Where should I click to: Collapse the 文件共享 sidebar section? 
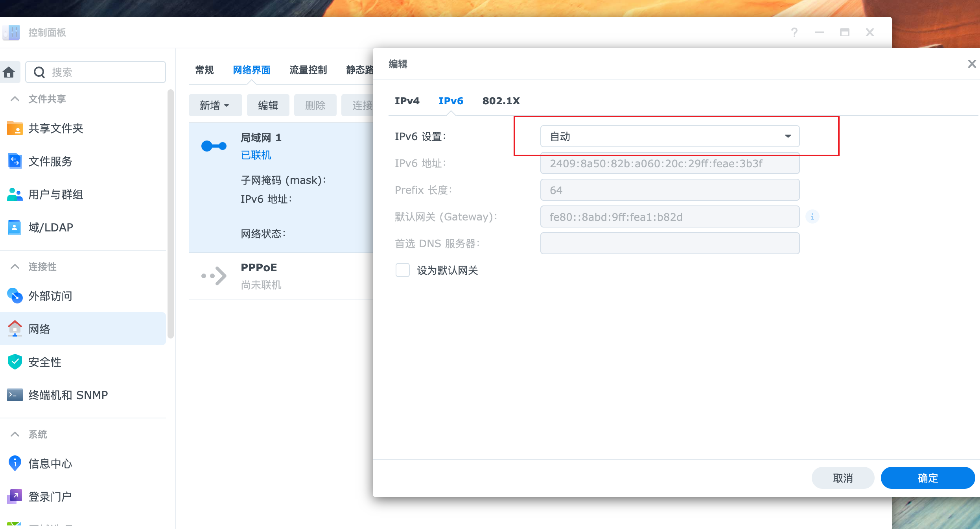15,99
